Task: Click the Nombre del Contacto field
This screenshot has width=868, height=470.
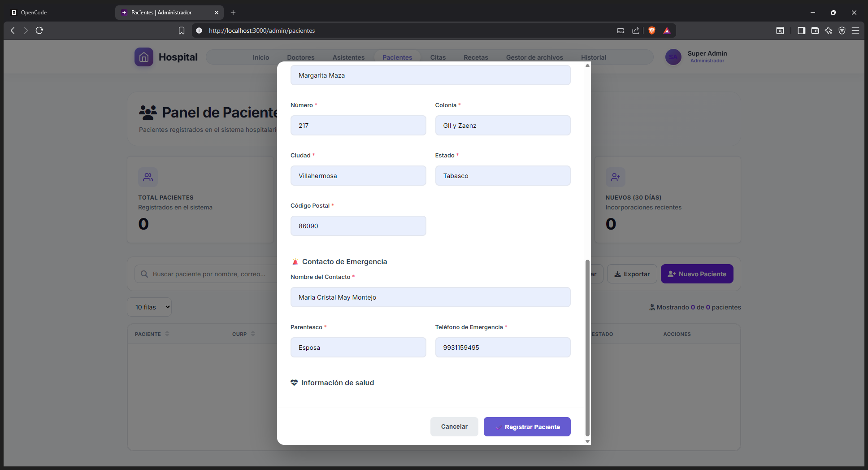Action: tap(430, 297)
